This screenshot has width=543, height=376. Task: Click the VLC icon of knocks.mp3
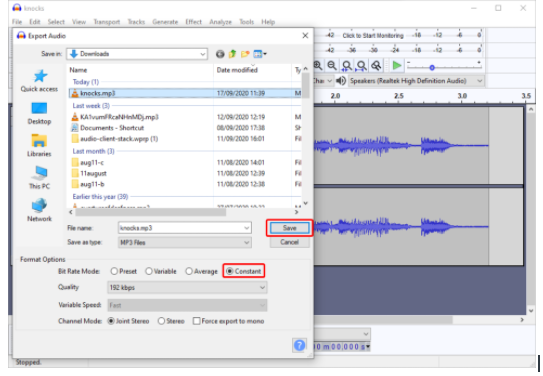75,93
